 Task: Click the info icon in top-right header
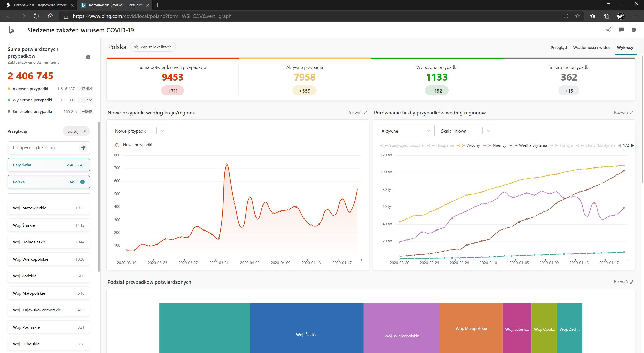tap(634, 30)
